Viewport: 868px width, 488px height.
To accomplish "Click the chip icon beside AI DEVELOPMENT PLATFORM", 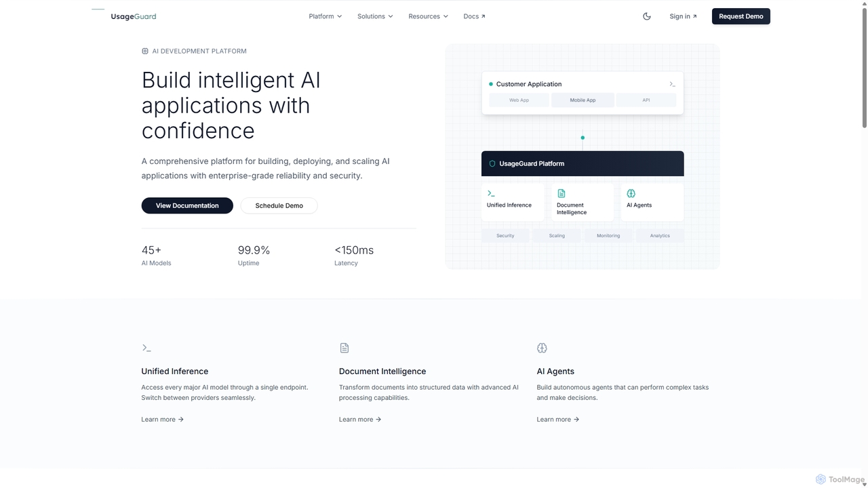I will [144, 51].
